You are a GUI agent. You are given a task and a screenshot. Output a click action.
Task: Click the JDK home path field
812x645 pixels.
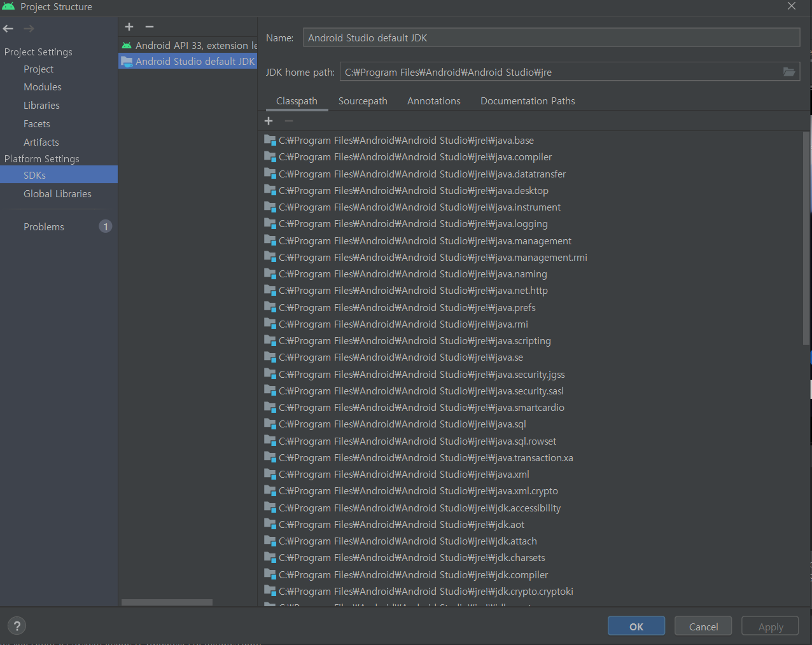[560, 72]
